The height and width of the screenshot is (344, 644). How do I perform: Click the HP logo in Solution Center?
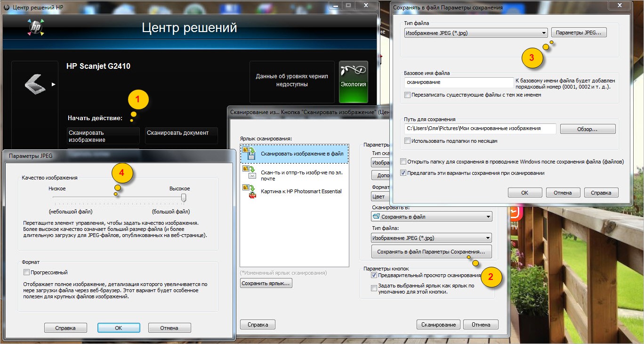click(36, 28)
